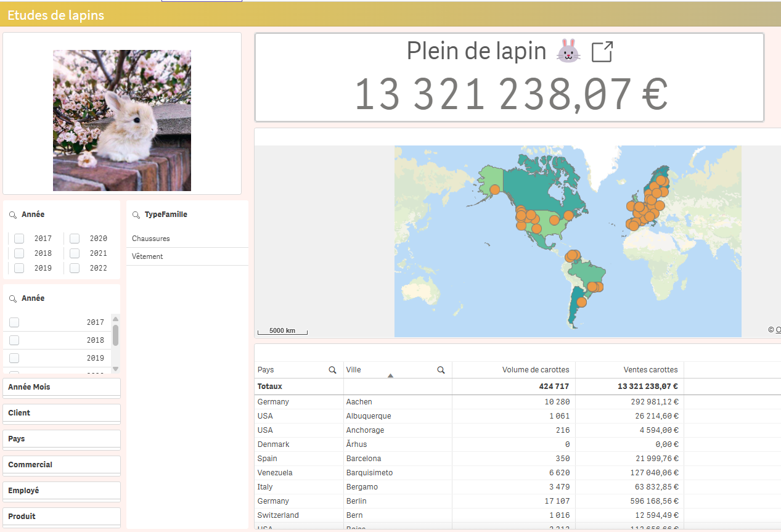Click the Totaux row label
Image resolution: width=781 pixels, height=532 pixels.
click(269, 387)
